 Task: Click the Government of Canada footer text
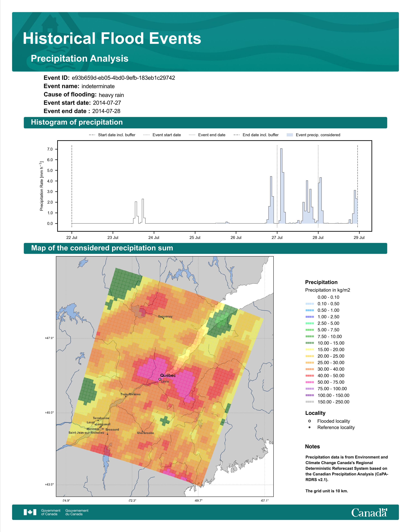(x=51, y=512)
